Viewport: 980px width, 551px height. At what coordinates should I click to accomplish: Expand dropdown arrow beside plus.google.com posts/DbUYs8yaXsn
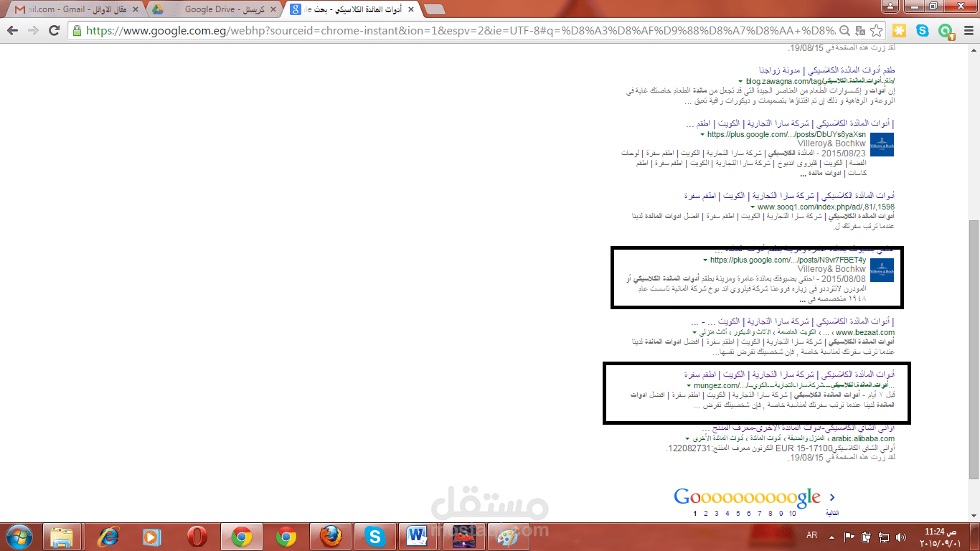pyautogui.click(x=703, y=135)
